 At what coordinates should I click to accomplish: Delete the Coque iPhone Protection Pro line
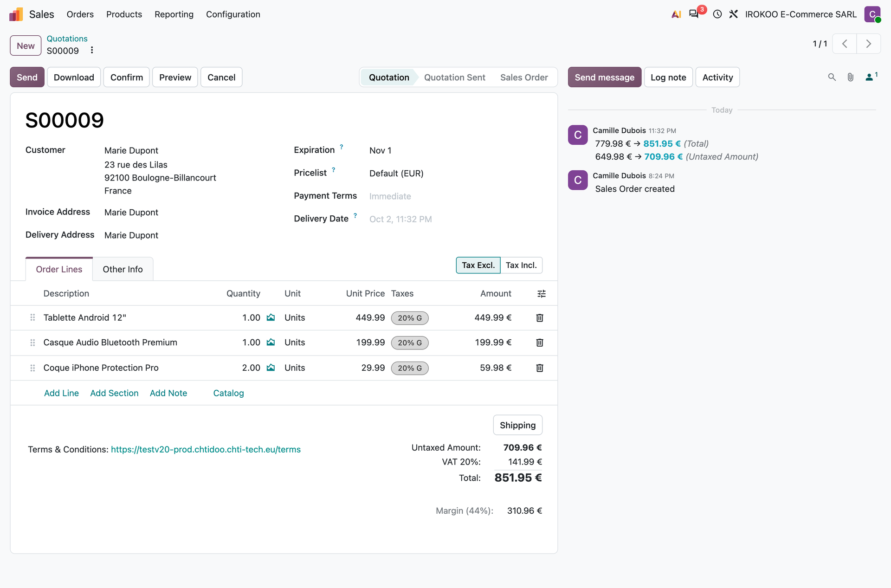[540, 368]
